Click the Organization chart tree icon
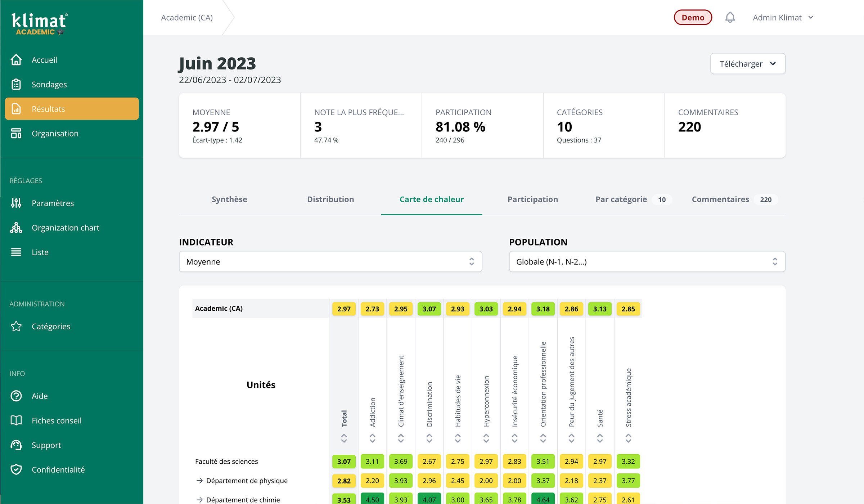Image resolution: width=864 pixels, height=504 pixels. [x=16, y=228]
